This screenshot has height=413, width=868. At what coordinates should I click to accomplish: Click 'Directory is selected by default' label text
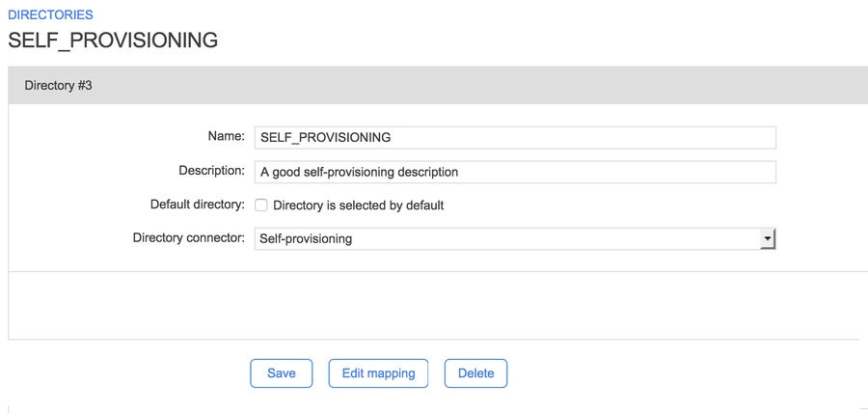pos(358,206)
